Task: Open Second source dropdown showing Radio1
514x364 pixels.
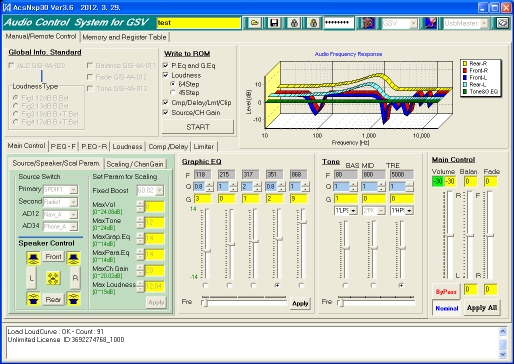Action: (73, 202)
